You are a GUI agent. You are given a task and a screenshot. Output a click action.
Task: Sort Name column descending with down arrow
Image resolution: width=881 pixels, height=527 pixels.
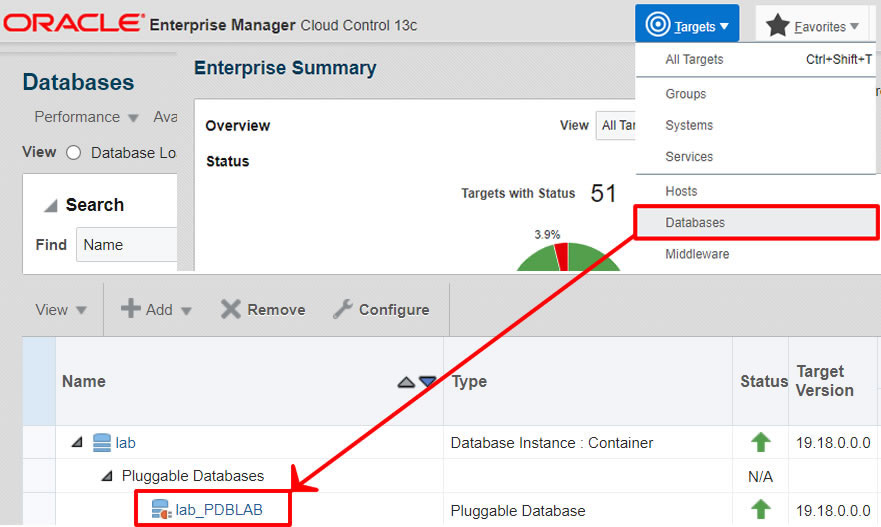(428, 382)
